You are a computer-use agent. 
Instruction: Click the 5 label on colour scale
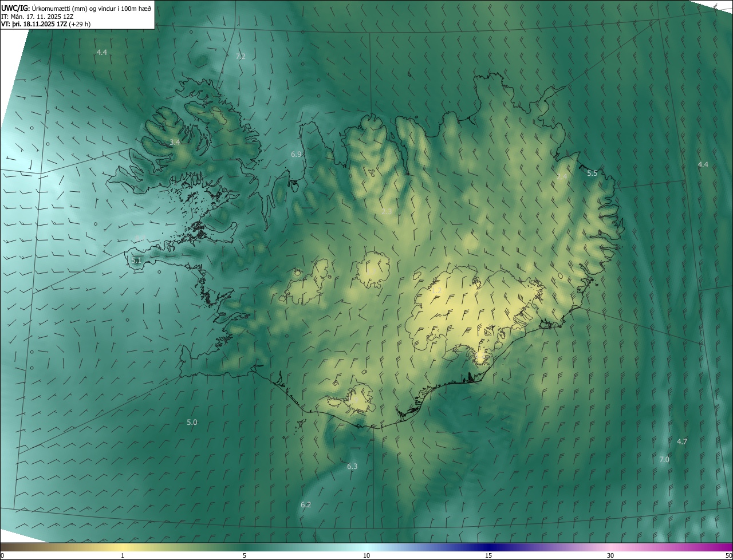coord(245,556)
